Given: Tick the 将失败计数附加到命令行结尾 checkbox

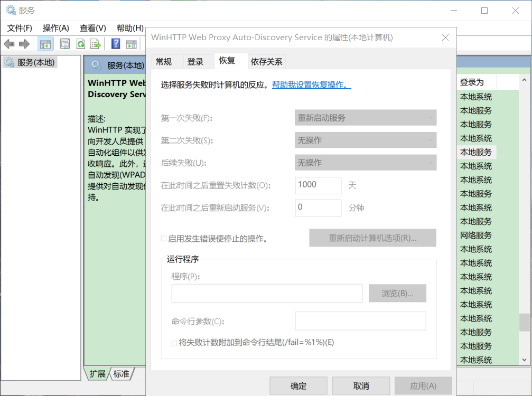Looking at the screenshot, I should click(174, 343).
